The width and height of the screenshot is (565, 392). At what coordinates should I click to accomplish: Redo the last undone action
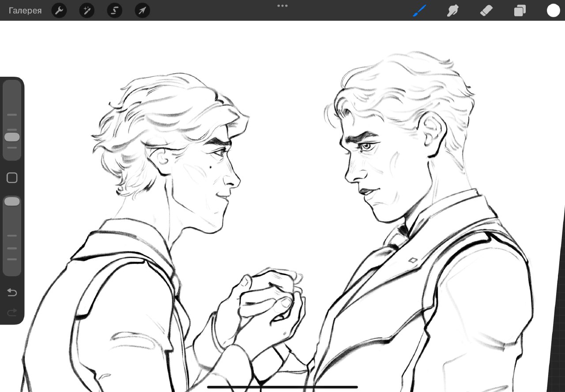pyautogui.click(x=12, y=312)
